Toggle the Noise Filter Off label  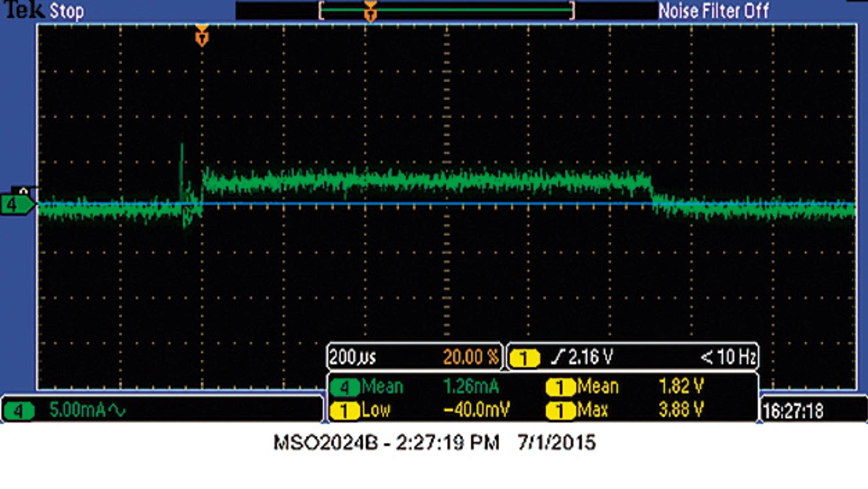point(713,12)
